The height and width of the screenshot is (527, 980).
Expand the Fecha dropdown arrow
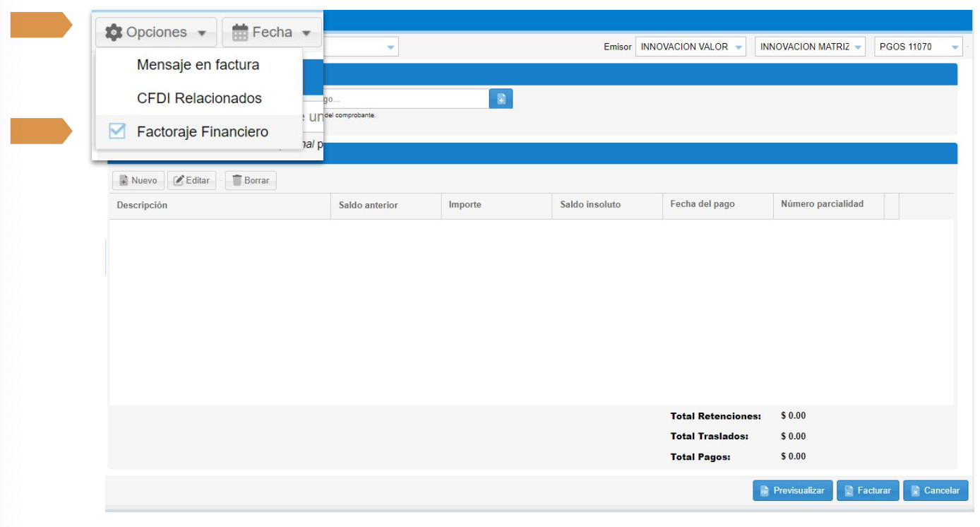tap(306, 33)
